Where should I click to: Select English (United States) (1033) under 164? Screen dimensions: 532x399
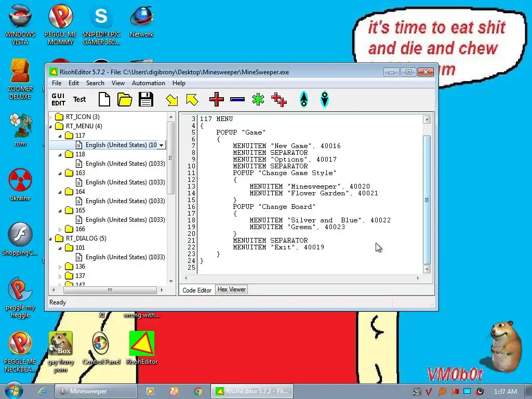click(125, 201)
